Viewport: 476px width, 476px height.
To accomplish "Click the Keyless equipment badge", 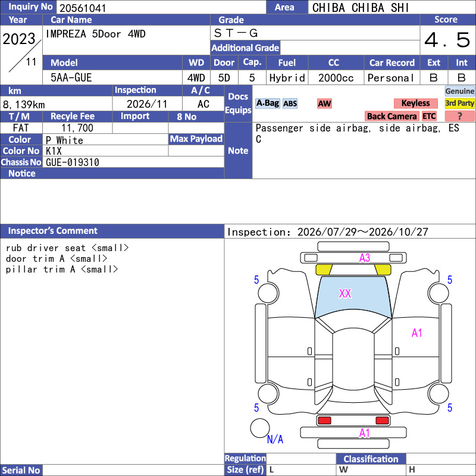I will (415, 103).
